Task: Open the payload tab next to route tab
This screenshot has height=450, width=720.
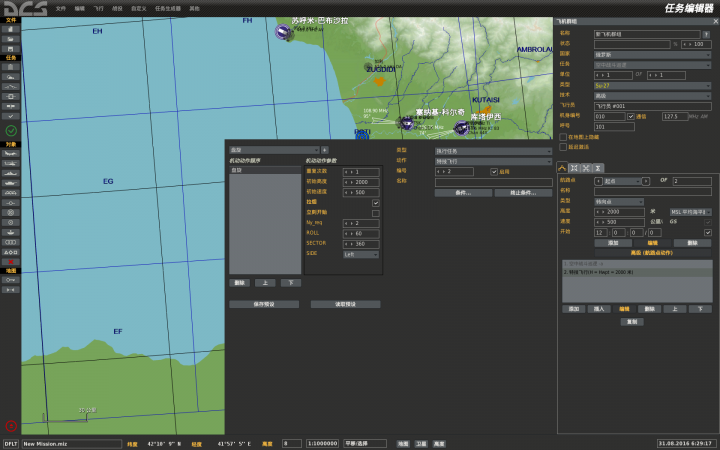Action: point(574,168)
